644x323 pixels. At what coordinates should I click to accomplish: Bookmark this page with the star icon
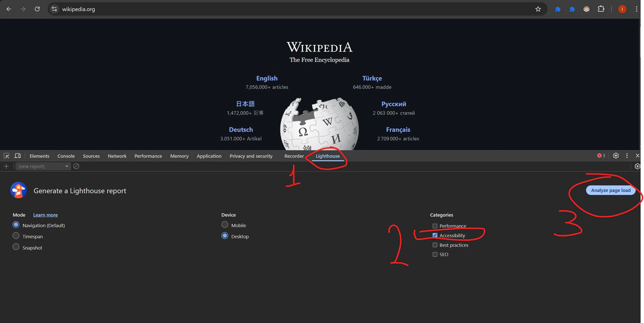(x=538, y=9)
